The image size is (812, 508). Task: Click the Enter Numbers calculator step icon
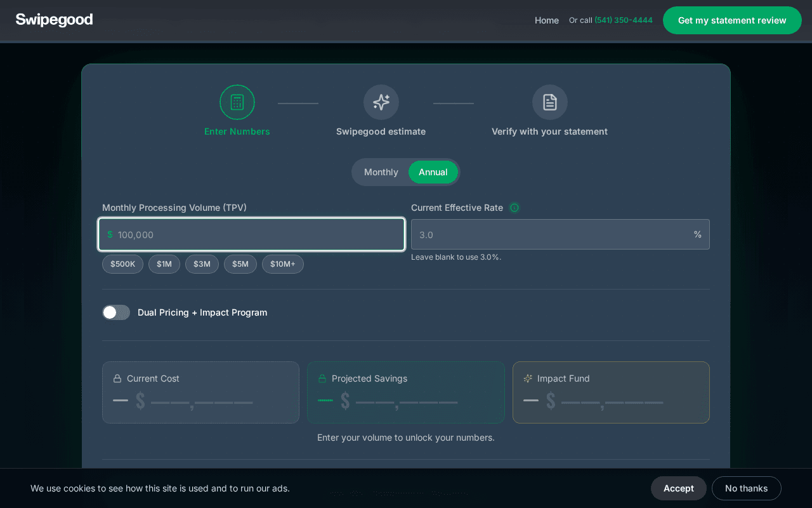click(237, 102)
